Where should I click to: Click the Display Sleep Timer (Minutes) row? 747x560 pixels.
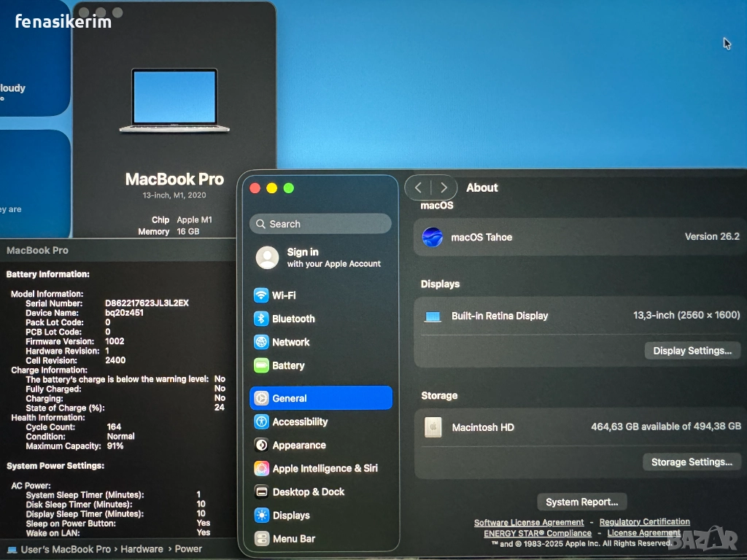[116, 514]
